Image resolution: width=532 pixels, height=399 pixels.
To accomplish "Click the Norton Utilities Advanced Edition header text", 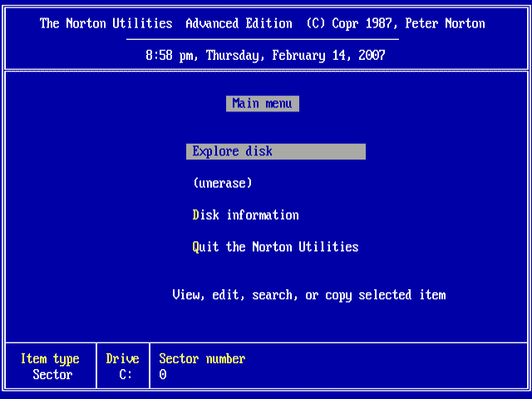I will tap(262, 23).
